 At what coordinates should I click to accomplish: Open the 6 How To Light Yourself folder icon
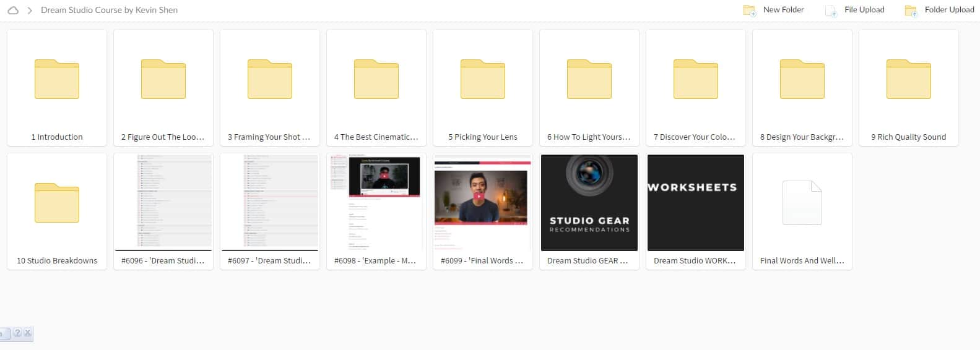click(589, 79)
